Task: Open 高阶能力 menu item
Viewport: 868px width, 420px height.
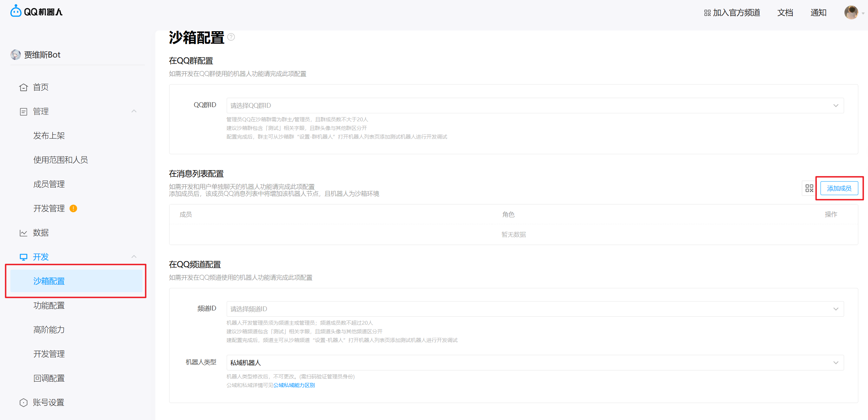Action: [x=49, y=330]
